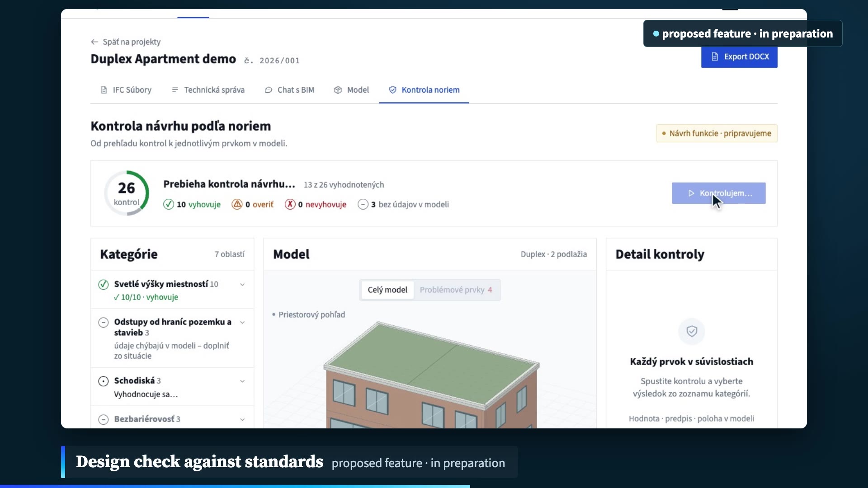The height and width of the screenshot is (488, 868).
Task: Click 13 z 26 vyhodnotených text
Action: tap(344, 185)
